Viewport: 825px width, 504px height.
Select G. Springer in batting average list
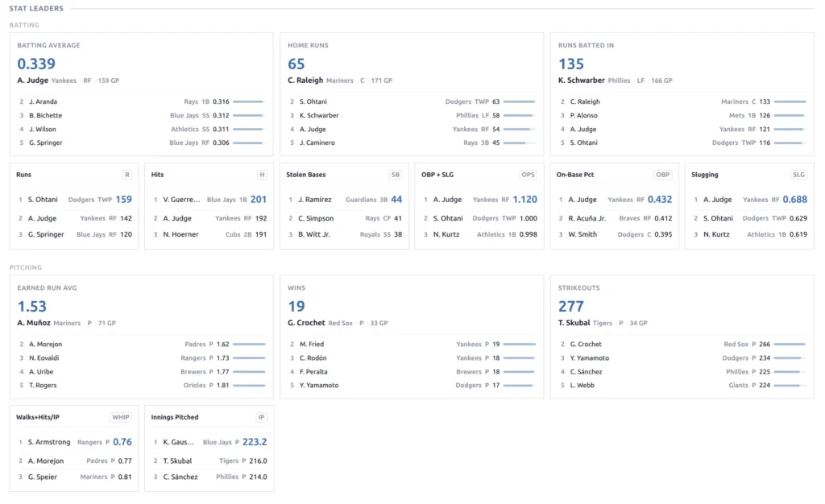[45, 143]
